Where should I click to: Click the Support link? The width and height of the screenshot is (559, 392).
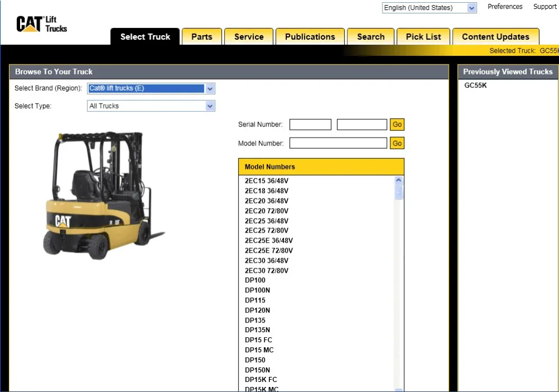point(544,7)
